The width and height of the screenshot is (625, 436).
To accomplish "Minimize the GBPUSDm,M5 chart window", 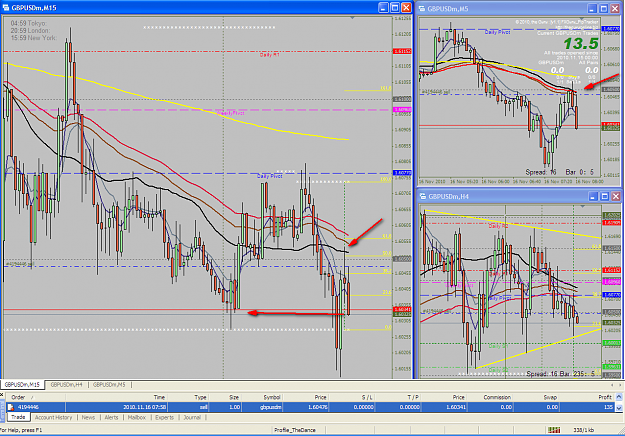I will 592,8.
